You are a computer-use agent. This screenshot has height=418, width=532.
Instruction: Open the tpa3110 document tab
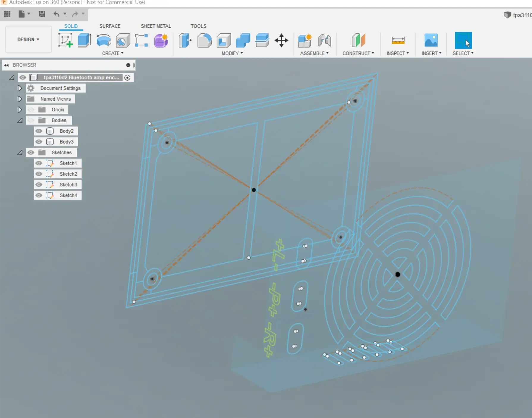click(x=518, y=15)
